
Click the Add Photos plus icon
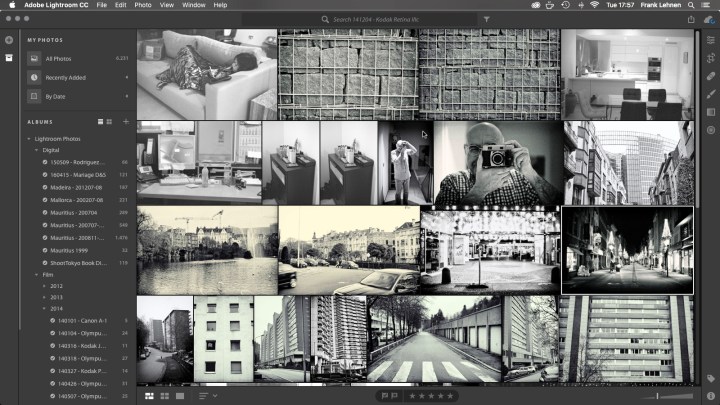(x=9, y=40)
